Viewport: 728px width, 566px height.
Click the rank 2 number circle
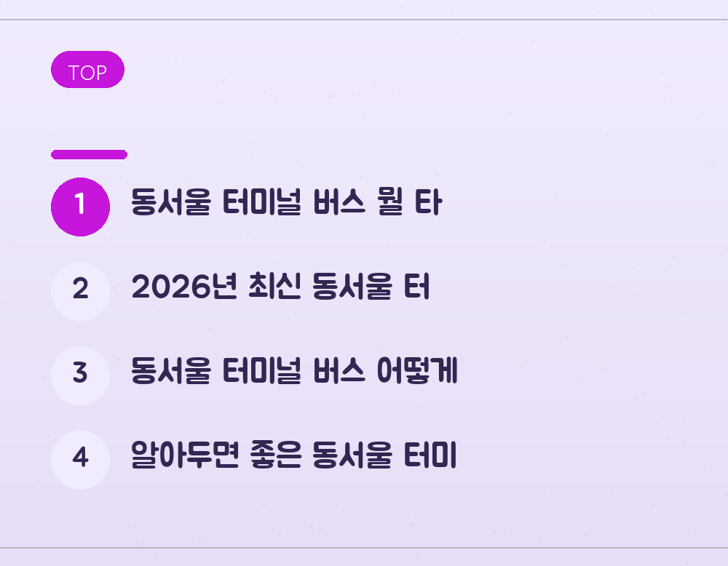pos(80,291)
